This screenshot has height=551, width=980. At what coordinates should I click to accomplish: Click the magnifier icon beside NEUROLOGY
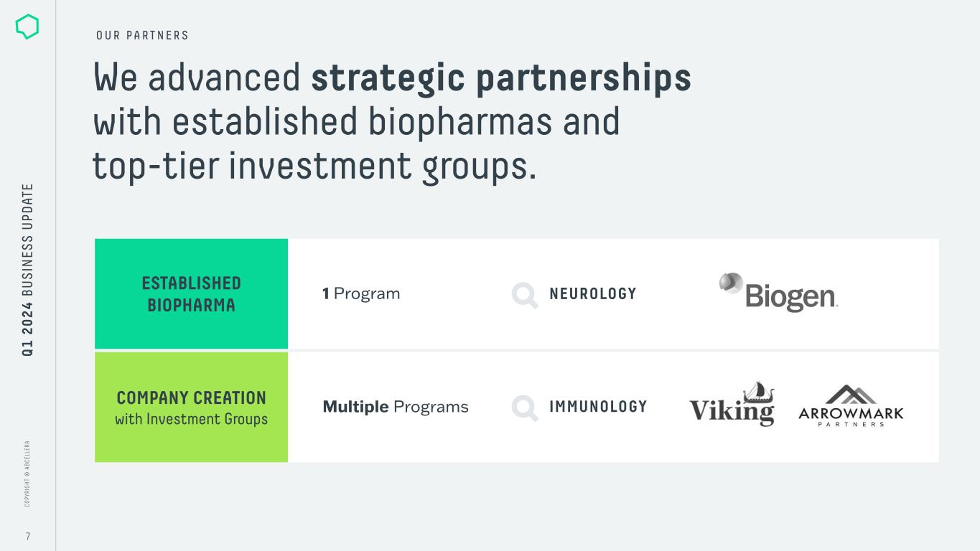tap(524, 295)
